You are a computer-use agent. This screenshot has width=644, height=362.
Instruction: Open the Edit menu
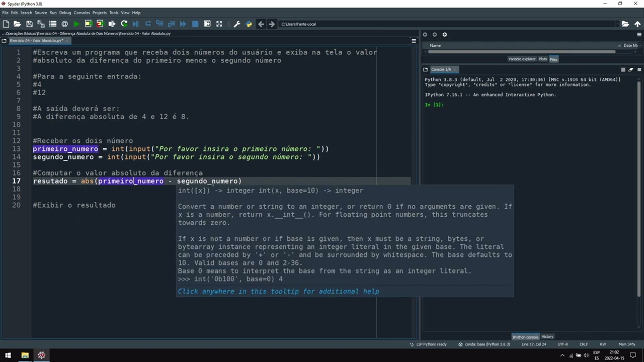click(15, 13)
